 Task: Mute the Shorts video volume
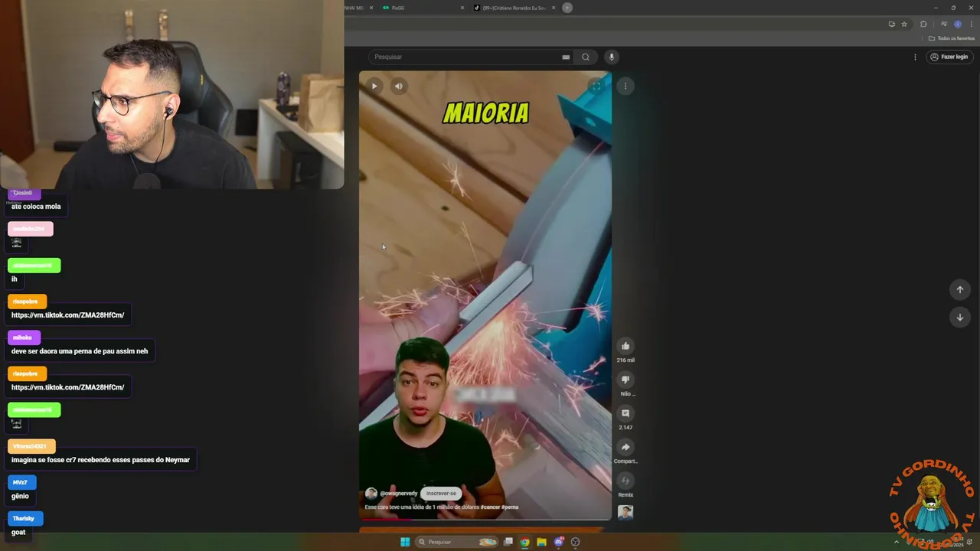click(x=398, y=86)
